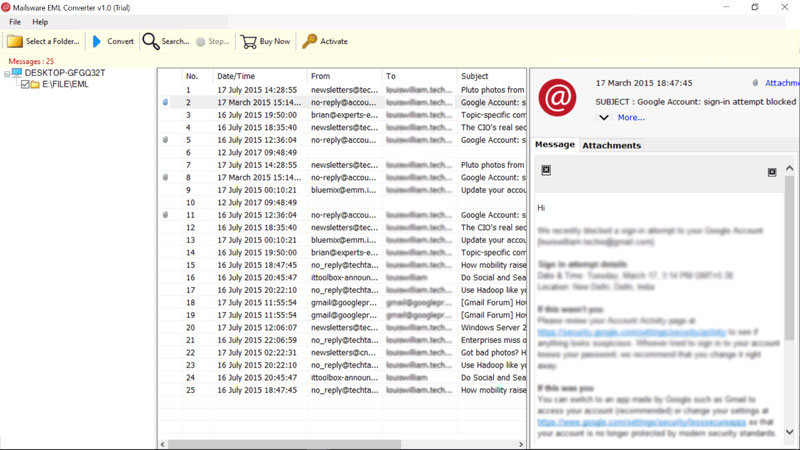Image resolution: width=800 pixels, height=450 pixels.
Task: Start conversion with the Convert button
Action: pos(113,41)
